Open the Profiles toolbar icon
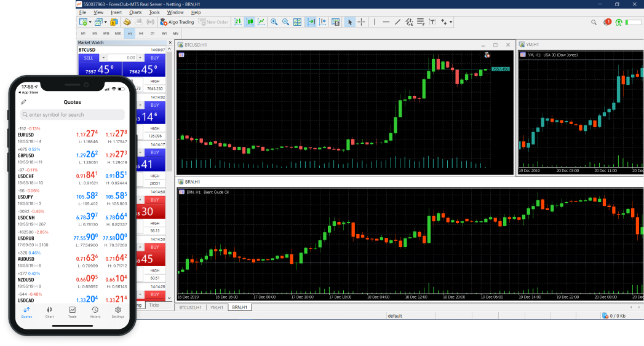Screen dimensions: 644x346 (x=98, y=22)
